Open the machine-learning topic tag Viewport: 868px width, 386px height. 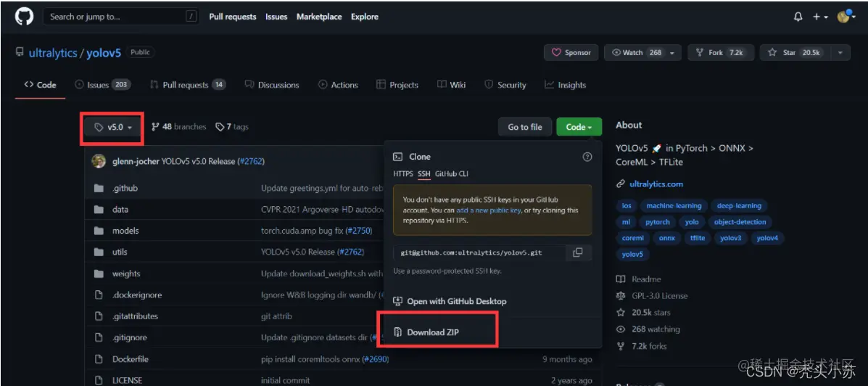674,205
